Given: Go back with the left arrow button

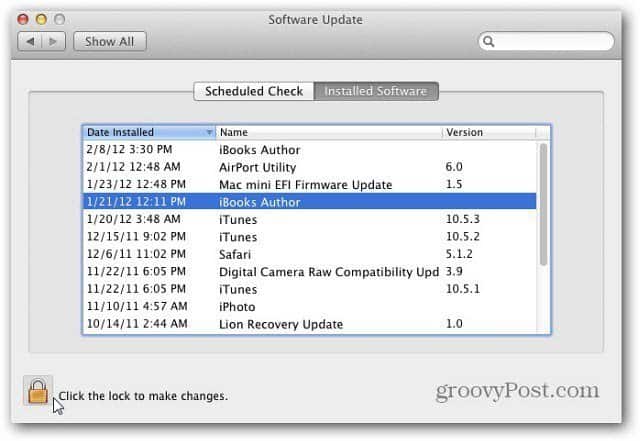Looking at the screenshot, I should tap(30, 41).
